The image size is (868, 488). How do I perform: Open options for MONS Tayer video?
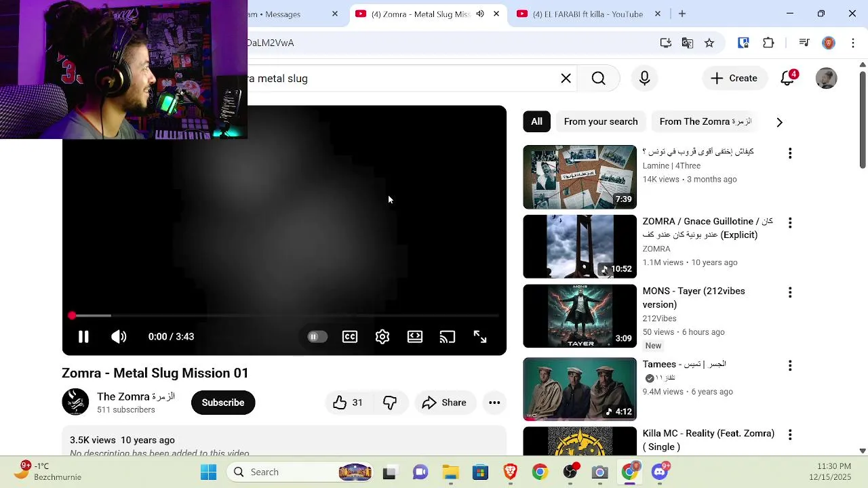click(x=790, y=293)
